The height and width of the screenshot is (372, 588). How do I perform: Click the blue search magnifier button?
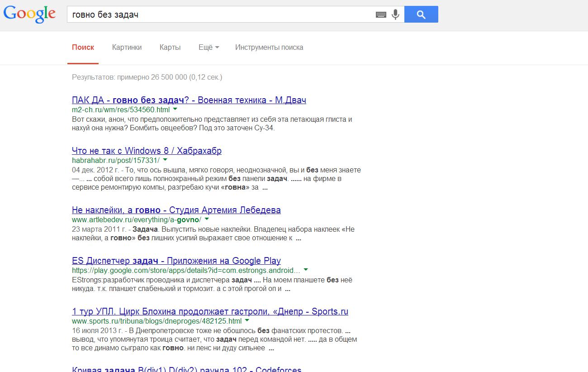[x=421, y=14]
